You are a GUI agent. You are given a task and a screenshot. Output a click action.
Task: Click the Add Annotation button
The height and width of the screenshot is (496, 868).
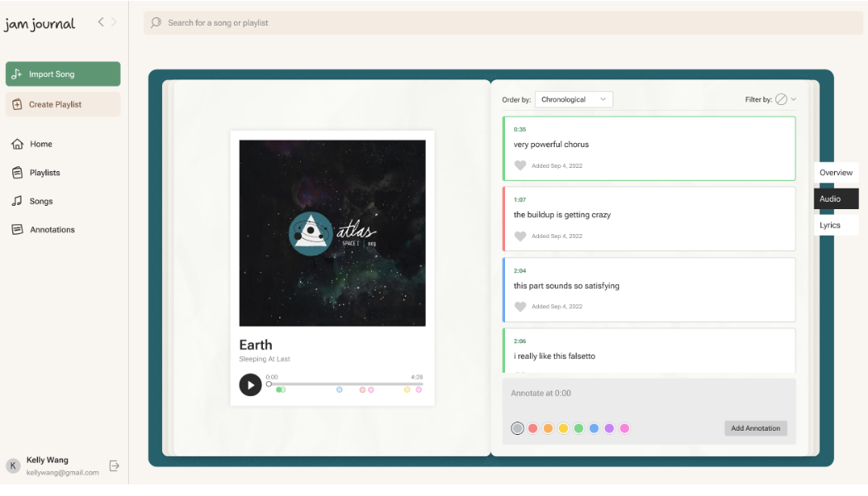click(x=756, y=428)
